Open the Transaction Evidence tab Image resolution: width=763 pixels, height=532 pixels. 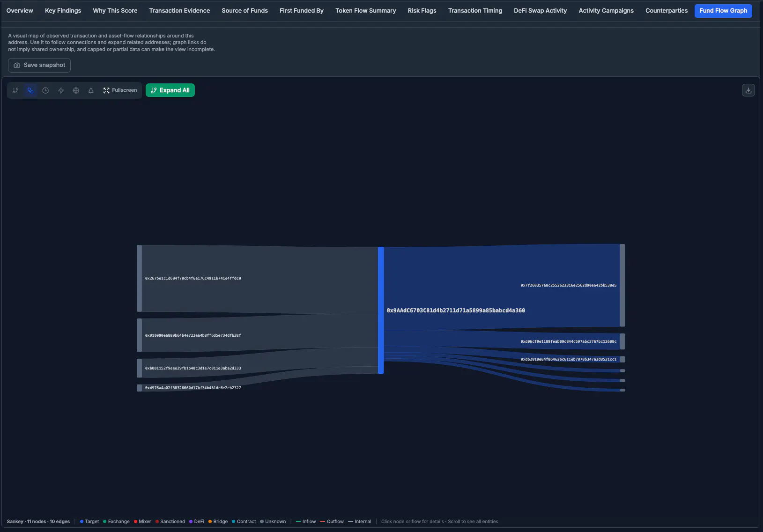pyautogui.click(x=179, y=11)
